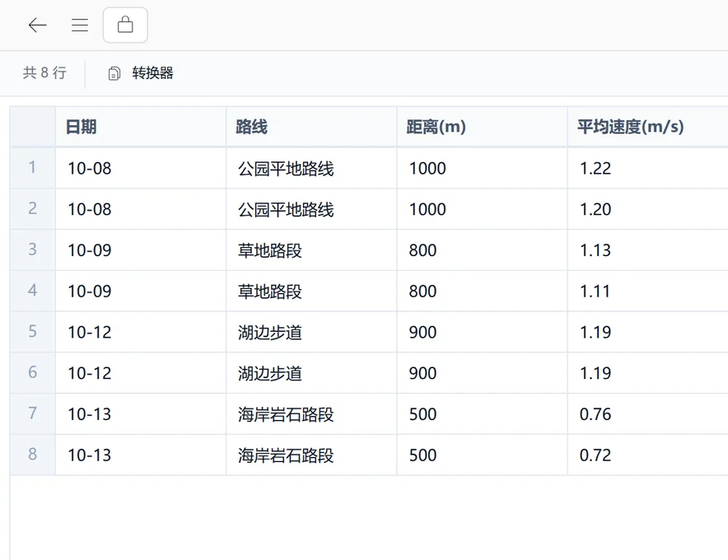Select row number 6

(32, 372)
